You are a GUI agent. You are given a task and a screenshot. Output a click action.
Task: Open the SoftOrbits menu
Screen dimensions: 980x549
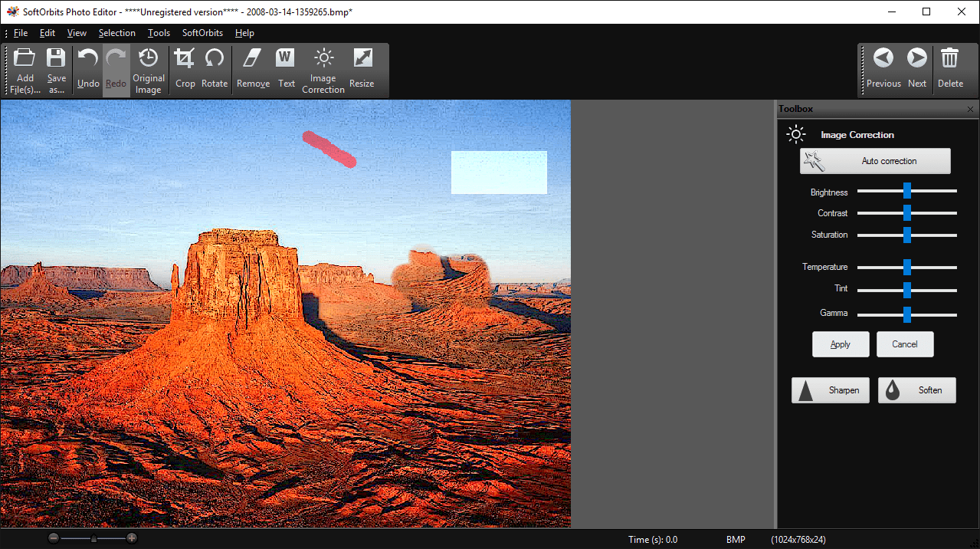202,33
